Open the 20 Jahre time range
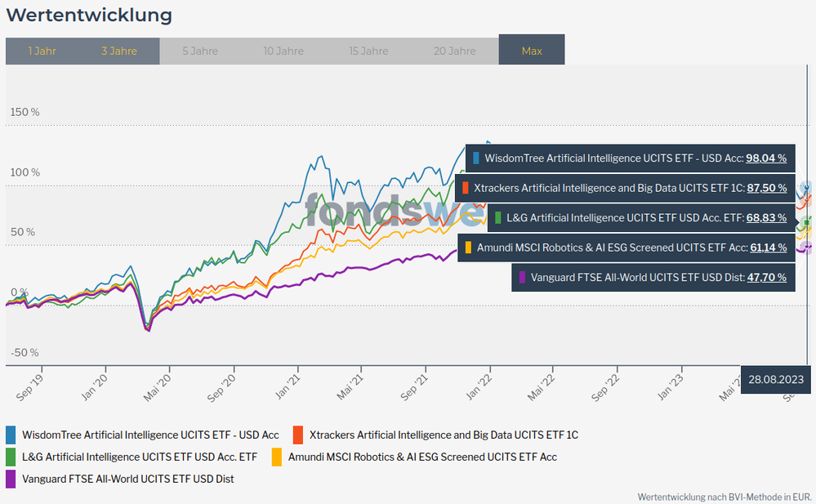The image size is (816, 504). coord(455,51)
